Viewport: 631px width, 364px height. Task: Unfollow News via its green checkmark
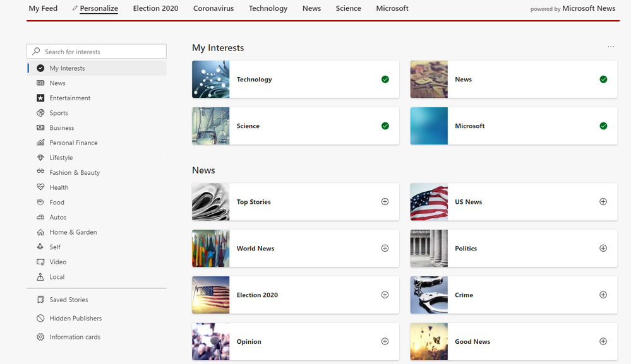603,79
